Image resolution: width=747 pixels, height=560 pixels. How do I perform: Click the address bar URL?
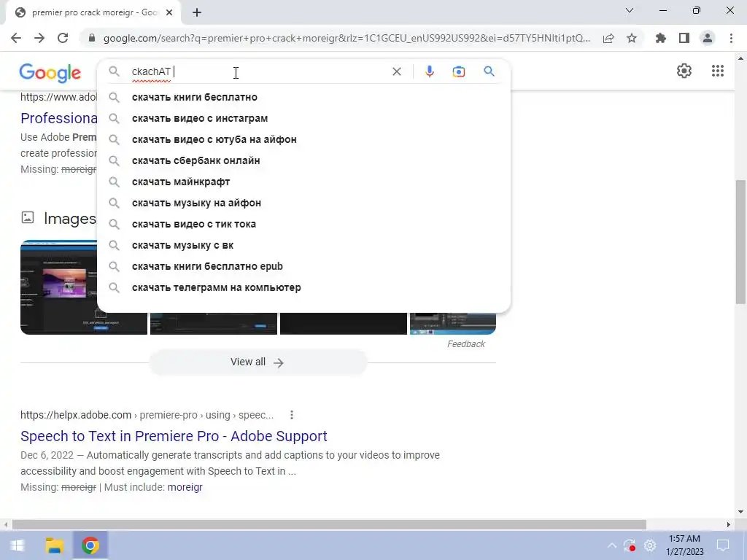[x=347, y=38]
